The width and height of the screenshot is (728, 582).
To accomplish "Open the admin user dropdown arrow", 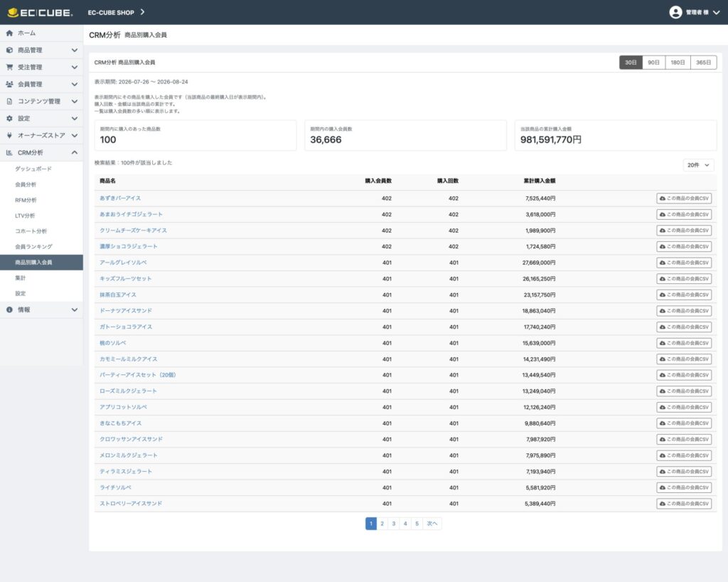I will click(717, 13).
